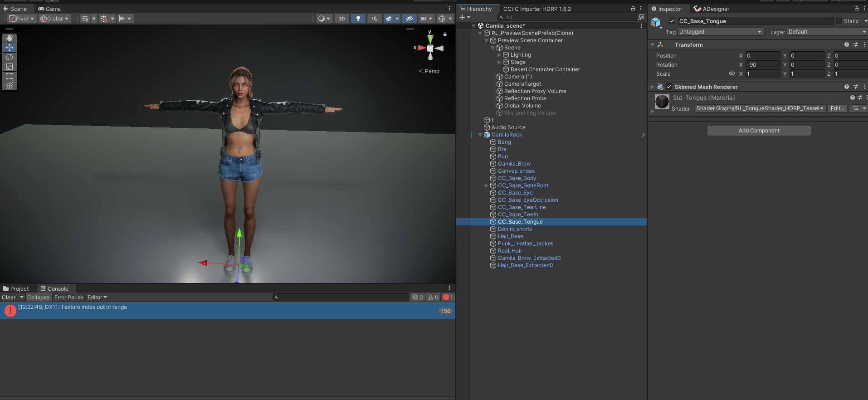Select the Rect transform tool
The image size is (868, 400).
[x=10, y=76]
